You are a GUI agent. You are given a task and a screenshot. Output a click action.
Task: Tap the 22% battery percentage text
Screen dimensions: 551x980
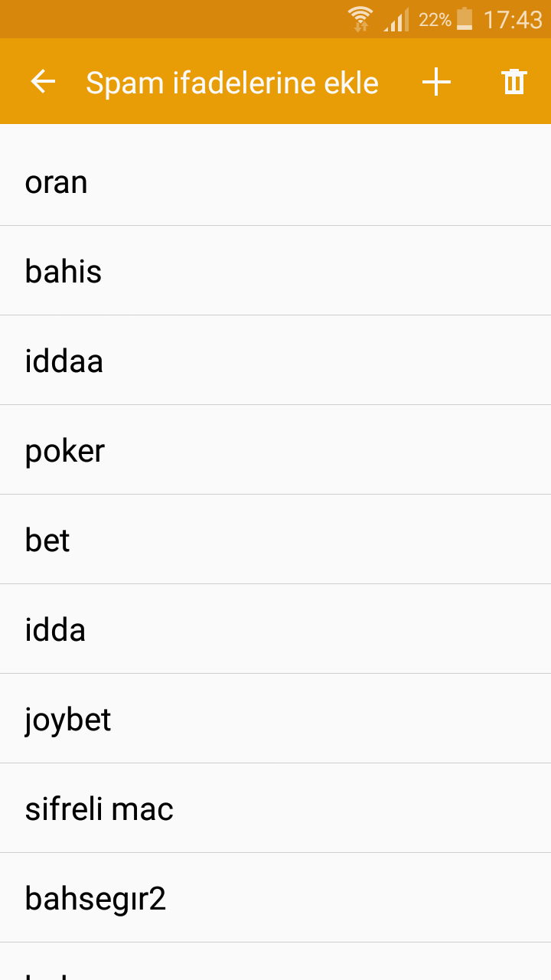435,20
